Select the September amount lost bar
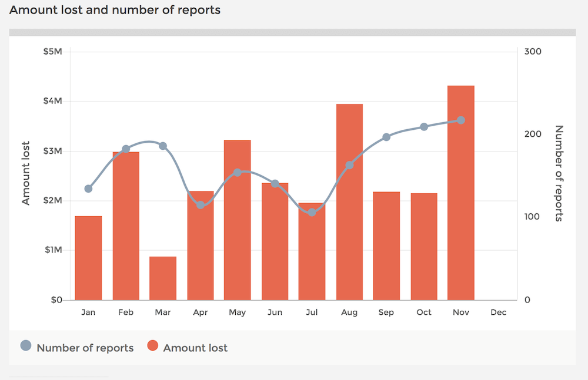588x380 pixels. [x=386, y=246]
